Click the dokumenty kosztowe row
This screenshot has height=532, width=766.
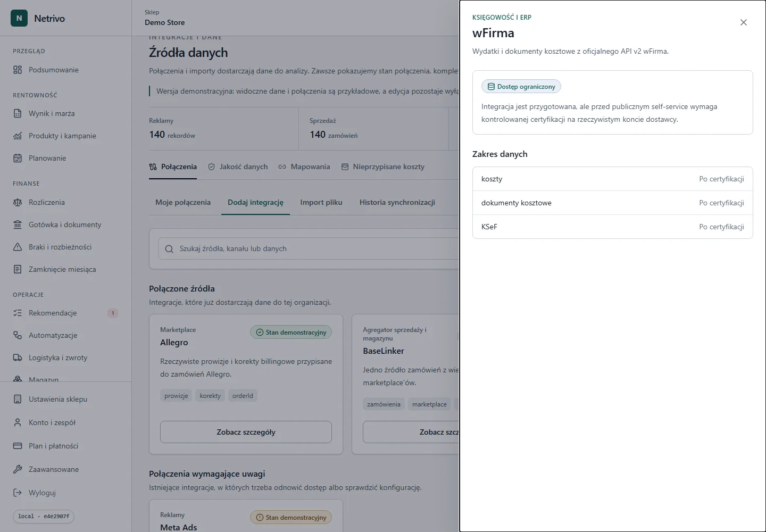pyautogui.click(x=613, y=203)
